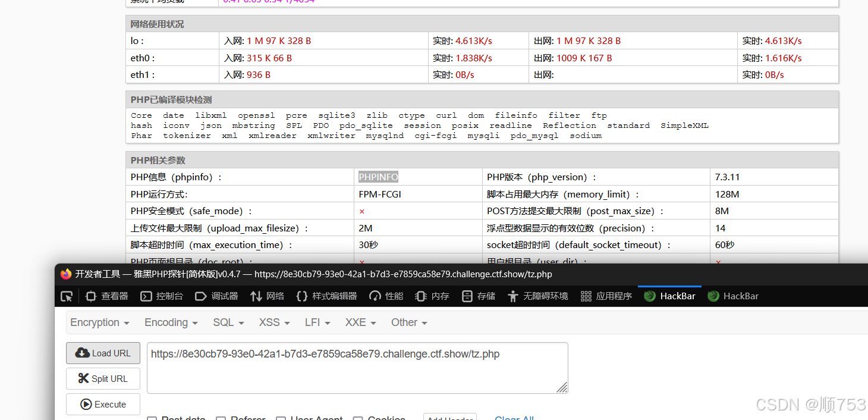
Task: Select the eth1 interface label
Action: click(x=143, y=75)
